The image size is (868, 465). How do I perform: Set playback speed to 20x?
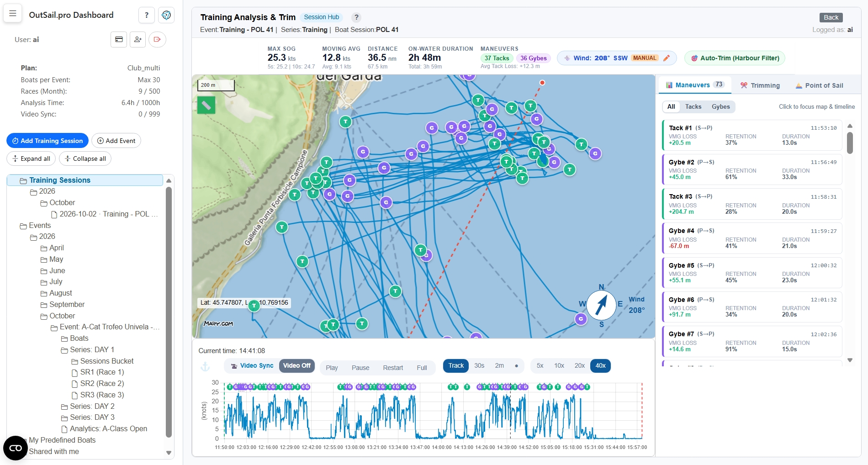tap(579, 366)
